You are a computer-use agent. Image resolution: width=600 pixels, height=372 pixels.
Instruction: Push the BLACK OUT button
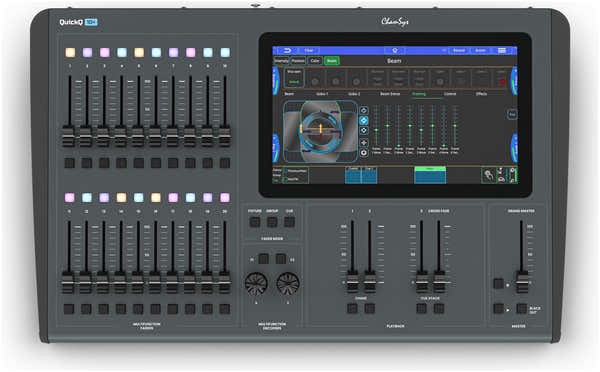(x=522, y=308)
